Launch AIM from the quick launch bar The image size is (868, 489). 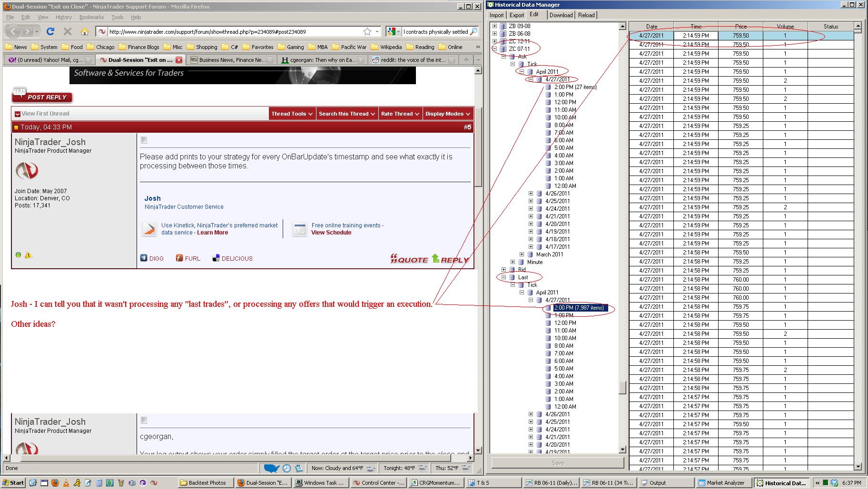click(x=77, y=483)
